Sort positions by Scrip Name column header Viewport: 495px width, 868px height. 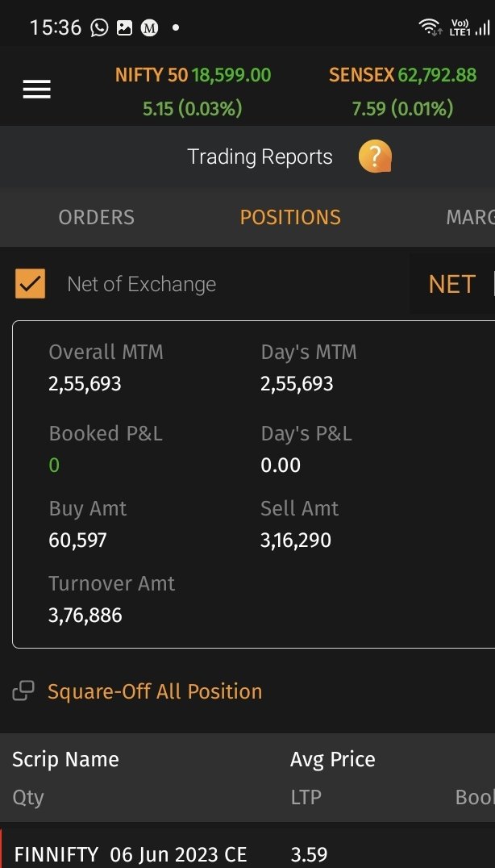[x=65, y=759]
